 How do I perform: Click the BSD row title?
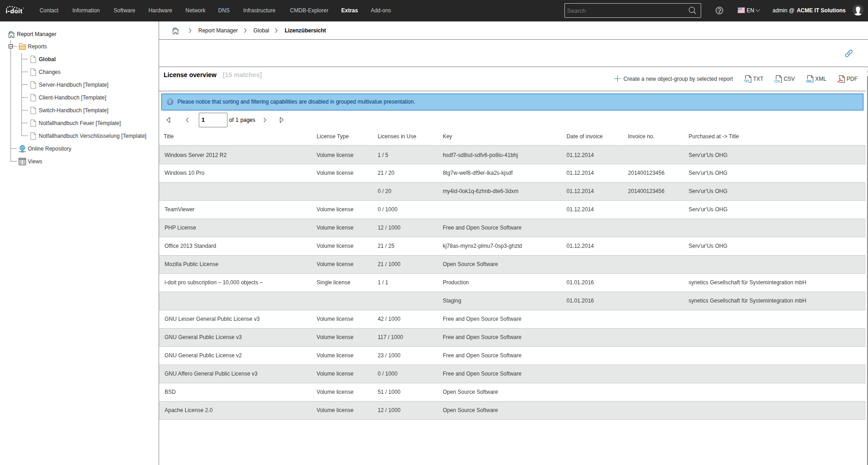pyautogui.click(x=170, y=392)
